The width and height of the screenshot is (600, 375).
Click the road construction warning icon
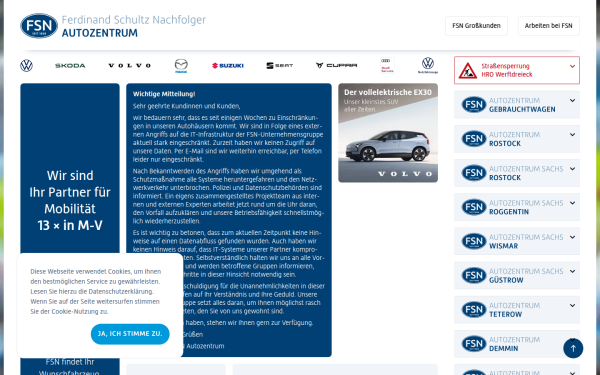467,70
